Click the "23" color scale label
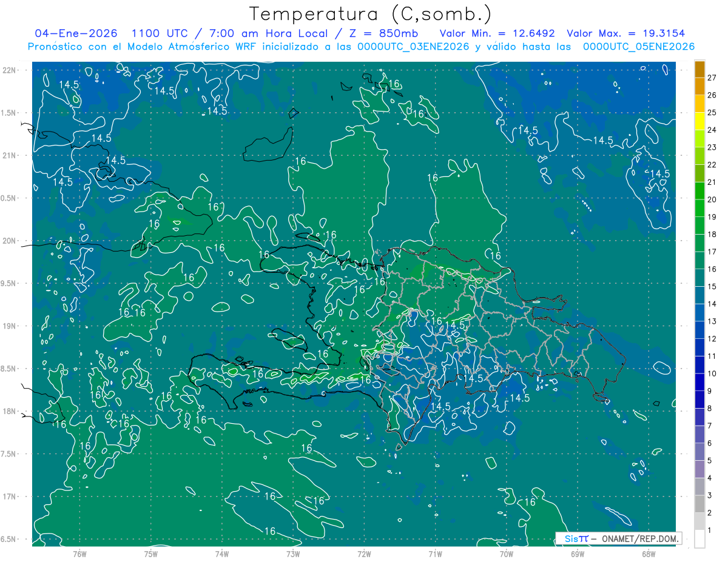The image size is (728, 562). tap(712, 147)
